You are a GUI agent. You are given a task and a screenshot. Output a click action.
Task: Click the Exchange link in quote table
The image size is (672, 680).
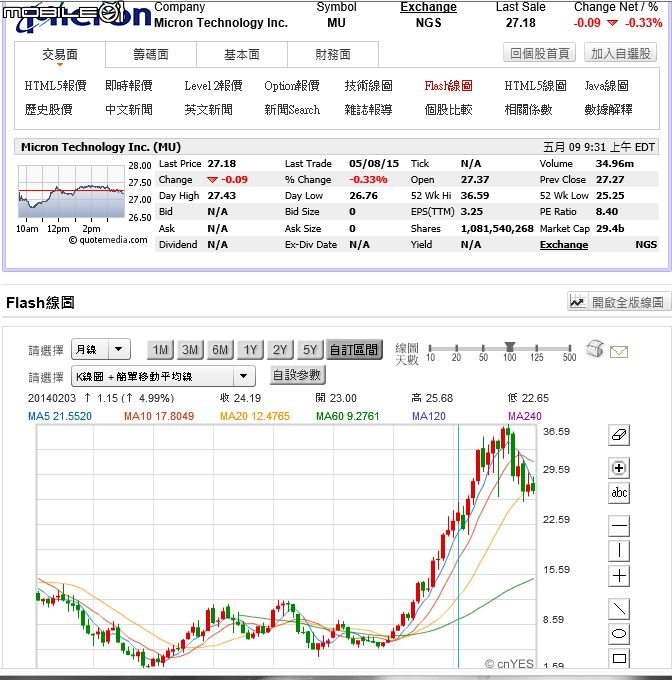[564, 245]
